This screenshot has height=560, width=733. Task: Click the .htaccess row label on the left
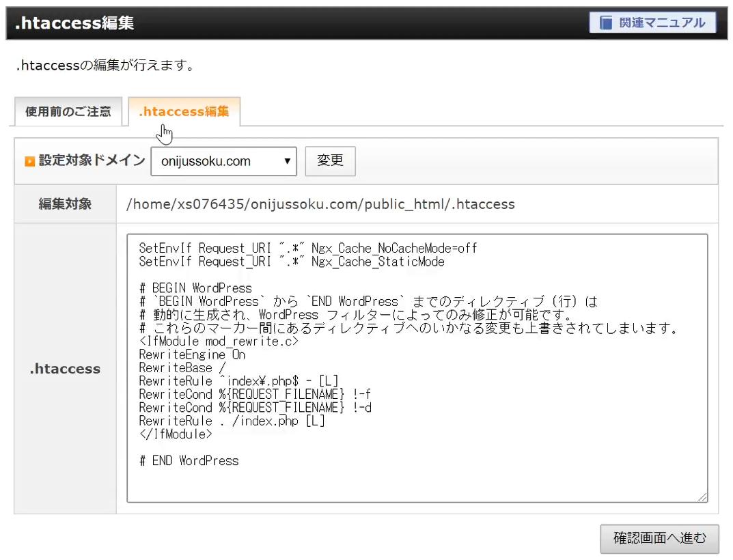pos(65,368)
